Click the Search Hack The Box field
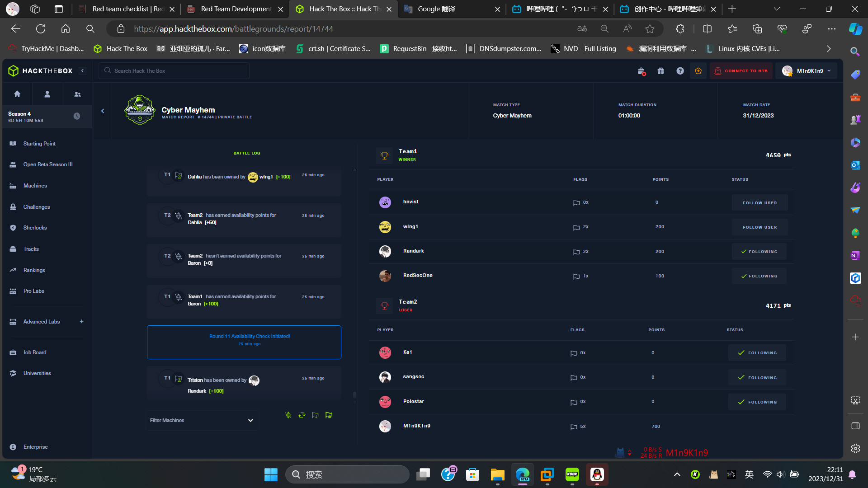Image resolution: width=868 pixels, height=488 pixels. [174, 71]
